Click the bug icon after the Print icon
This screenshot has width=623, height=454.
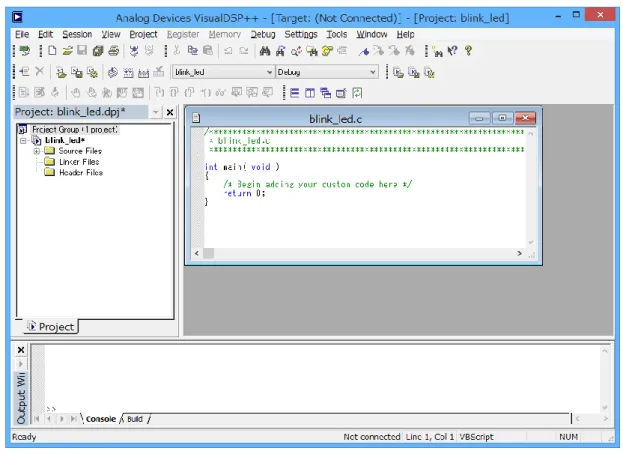click(x=134, y=50)
